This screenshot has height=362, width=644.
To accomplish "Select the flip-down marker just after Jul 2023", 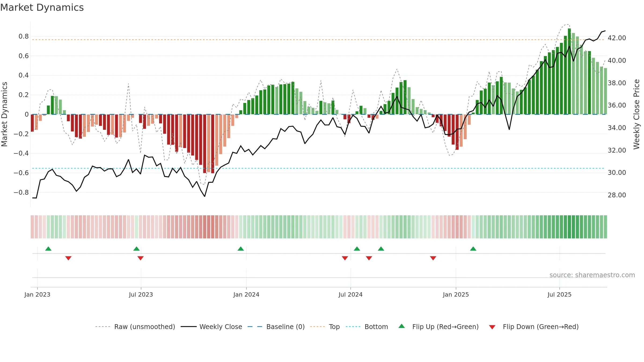I will tap(141, 258).
